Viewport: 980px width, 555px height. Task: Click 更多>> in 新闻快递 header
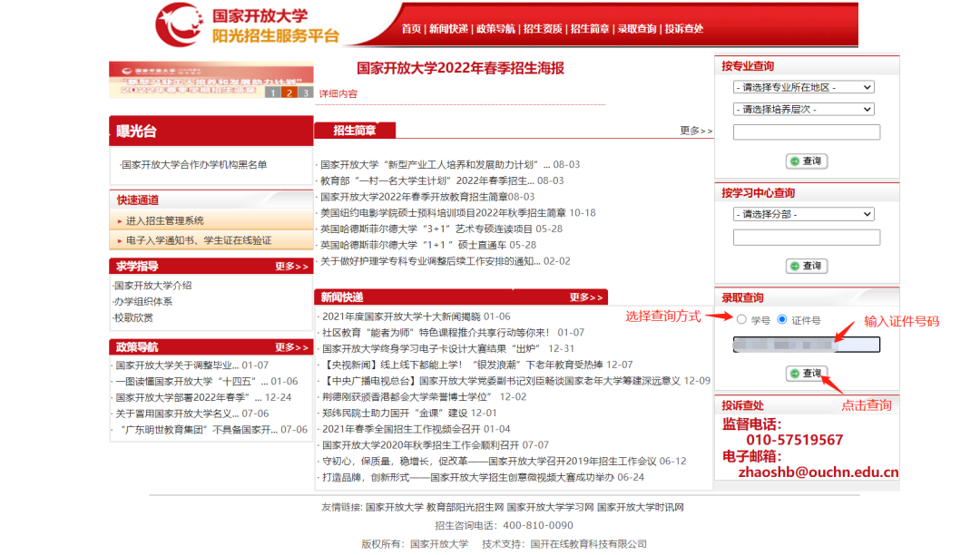pos(586,297)
